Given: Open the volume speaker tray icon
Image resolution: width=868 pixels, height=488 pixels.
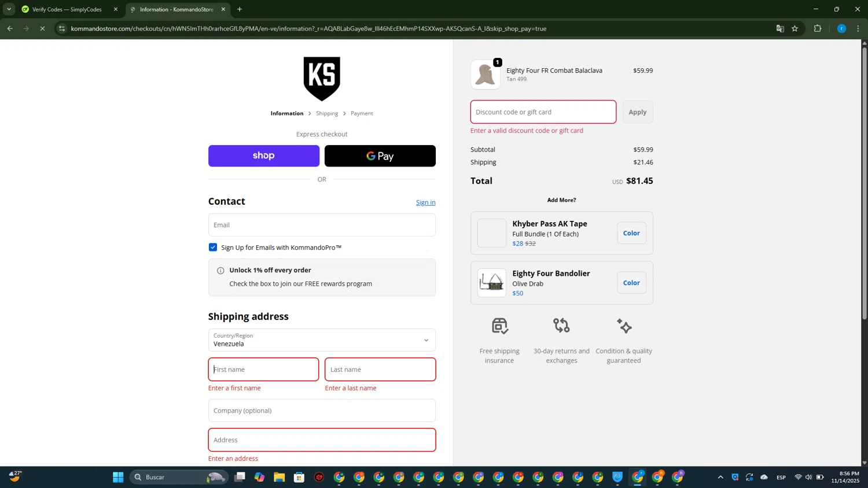Looking at the screenshot, I should click(808, 477).
